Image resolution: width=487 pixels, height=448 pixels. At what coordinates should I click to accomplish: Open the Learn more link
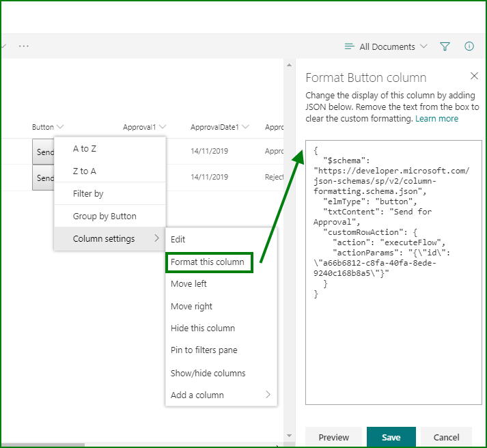(x=436, y=119)
